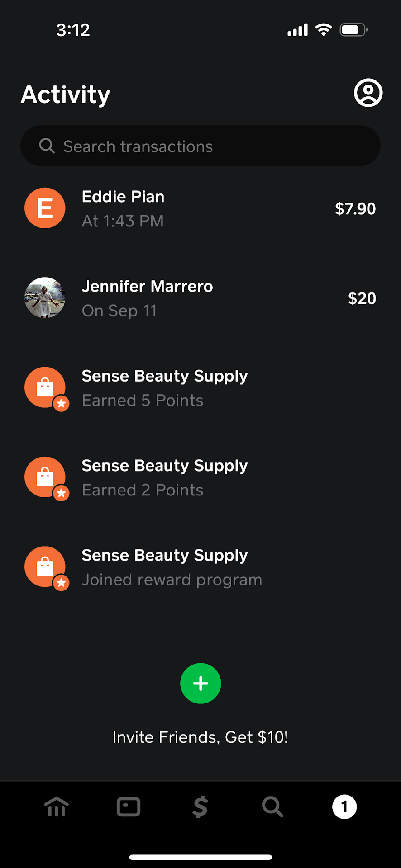Switch to the Banking tab
Image resolution: width=401 pixels, height=868 pixels.
pos(57,807)
